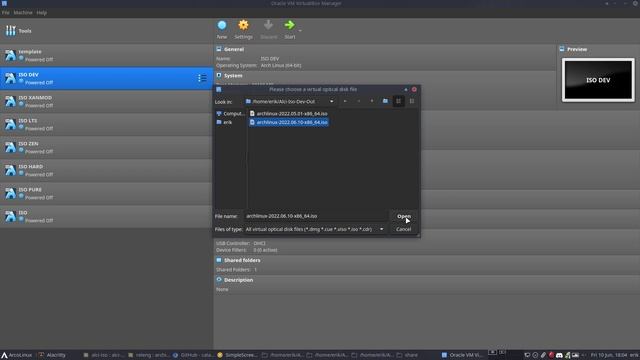Expand the Look in path dropdown
The width and height of the screenshot is (640, 360).
(x=331, y=101)
